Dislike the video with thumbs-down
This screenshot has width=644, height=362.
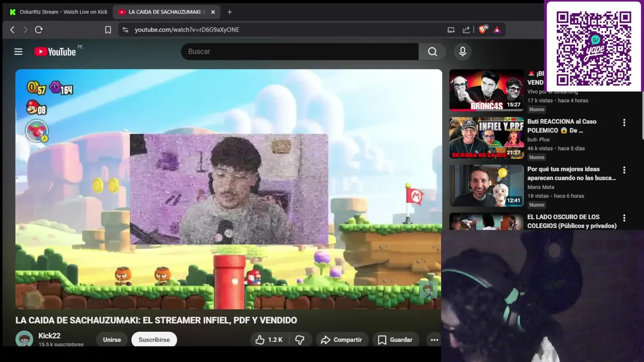(x=300, y=340)
